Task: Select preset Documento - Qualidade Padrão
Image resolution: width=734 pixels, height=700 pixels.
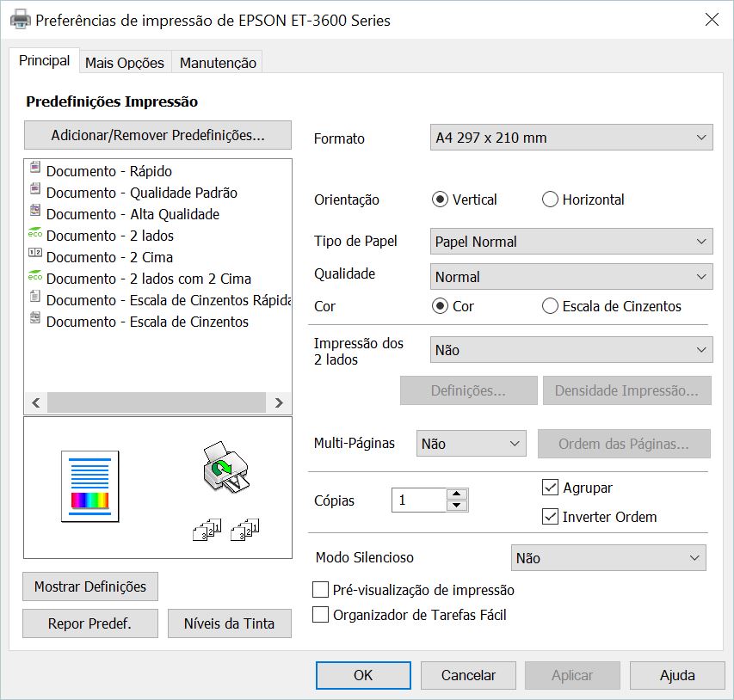Action: coord(142,193)
